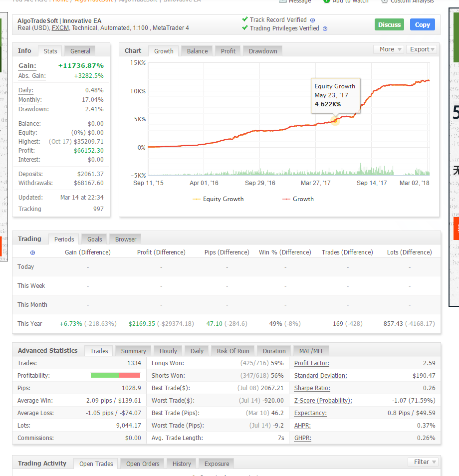The width and height of the screenshot is (459, 476).
Task: Click Trading Privileges Verified help icon
Action: pos(325,29)
